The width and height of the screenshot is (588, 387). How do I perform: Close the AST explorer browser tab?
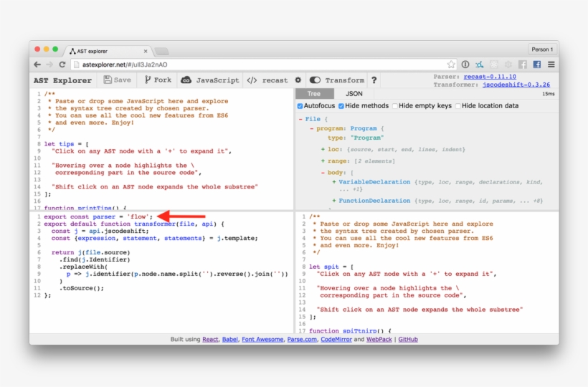click(x=146, y=51)
